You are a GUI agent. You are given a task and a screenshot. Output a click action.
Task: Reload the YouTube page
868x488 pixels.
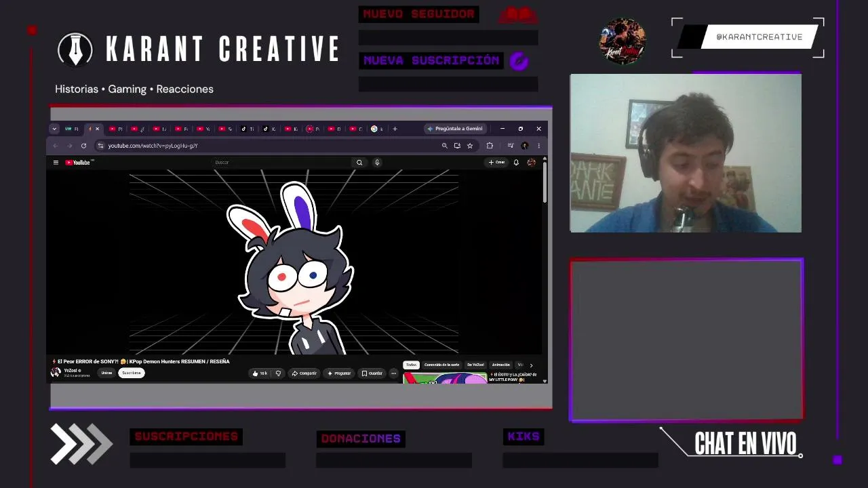(x=83, y=146)
